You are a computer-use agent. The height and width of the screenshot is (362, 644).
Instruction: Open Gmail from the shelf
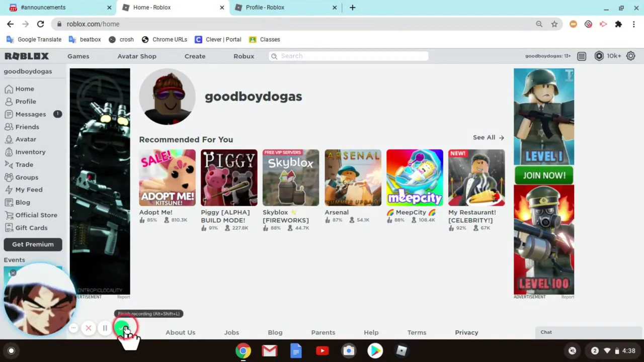point(270,350)
